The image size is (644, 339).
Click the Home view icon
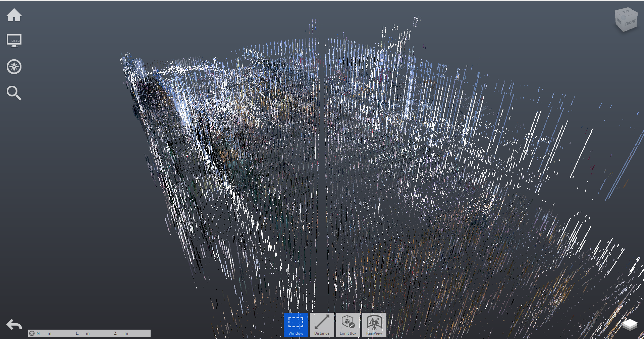tap(15, 15)
